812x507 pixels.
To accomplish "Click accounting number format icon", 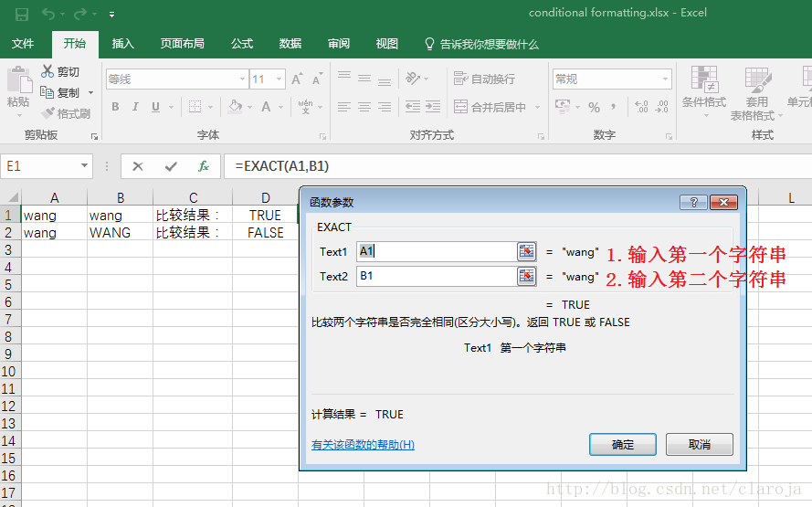I will [x=563, y=107].
